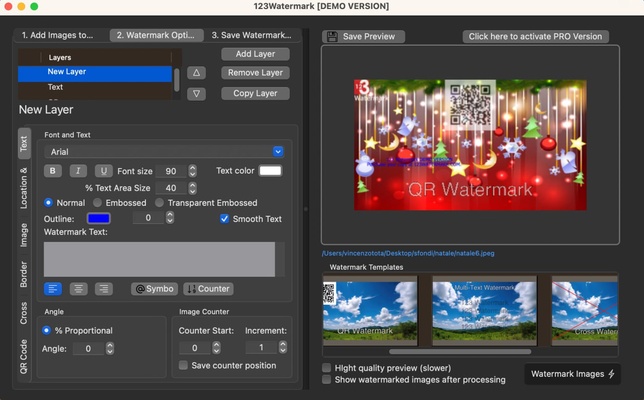Image resolution: width=644 pixels, height=400 pixels.
Task: Select % Proportional angle option
Action: pos(46,330)
